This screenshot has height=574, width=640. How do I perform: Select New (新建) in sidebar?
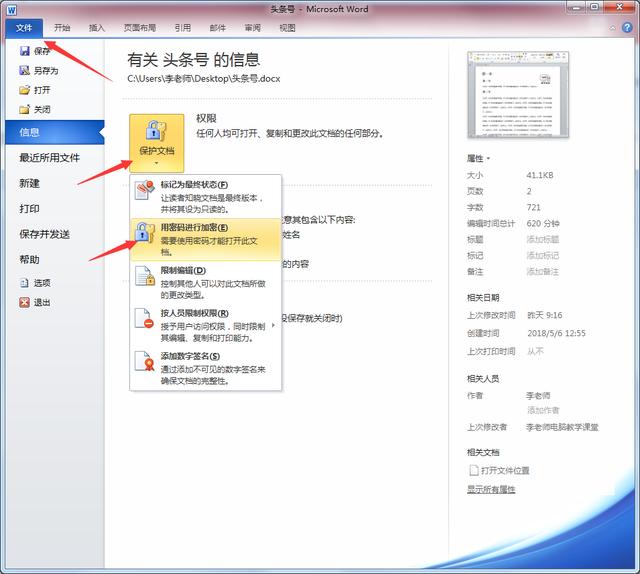tap(29, 183)
